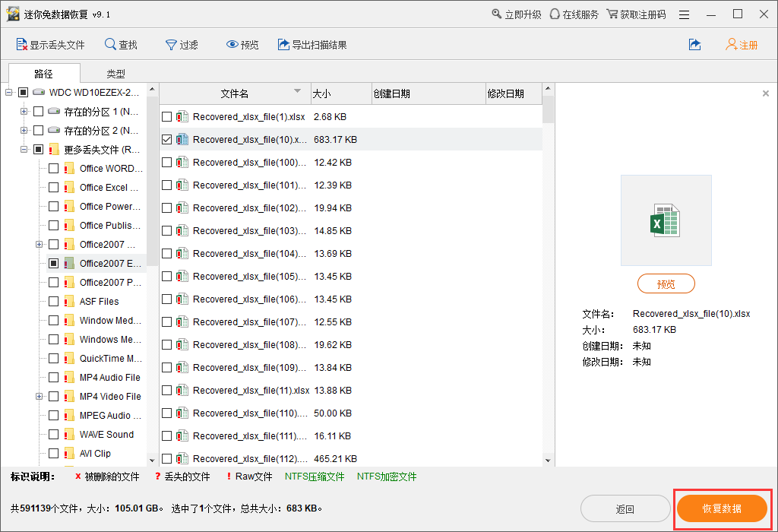Click the QuickTime folder icon
The image size is (778, 532).
click(x=69, y=359)
